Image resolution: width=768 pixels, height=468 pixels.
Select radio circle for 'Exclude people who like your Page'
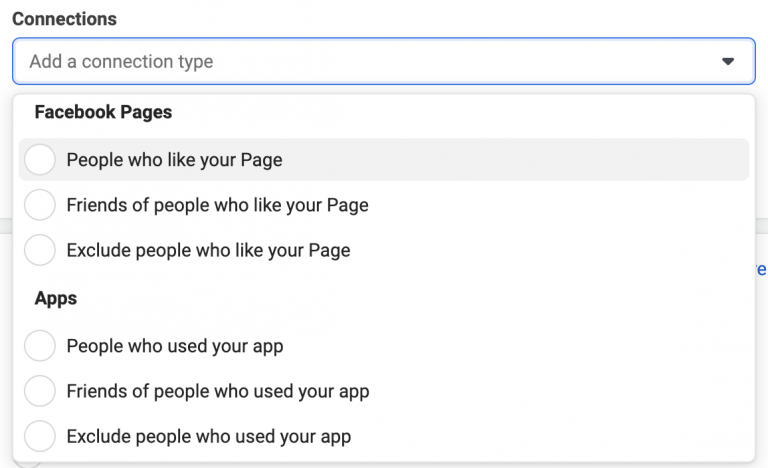[x=39, y=250]
